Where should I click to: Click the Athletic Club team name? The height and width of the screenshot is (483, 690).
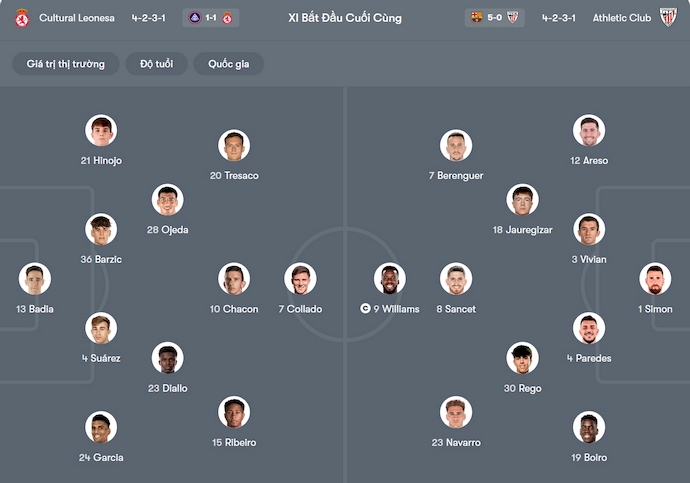tap(621, 18)
